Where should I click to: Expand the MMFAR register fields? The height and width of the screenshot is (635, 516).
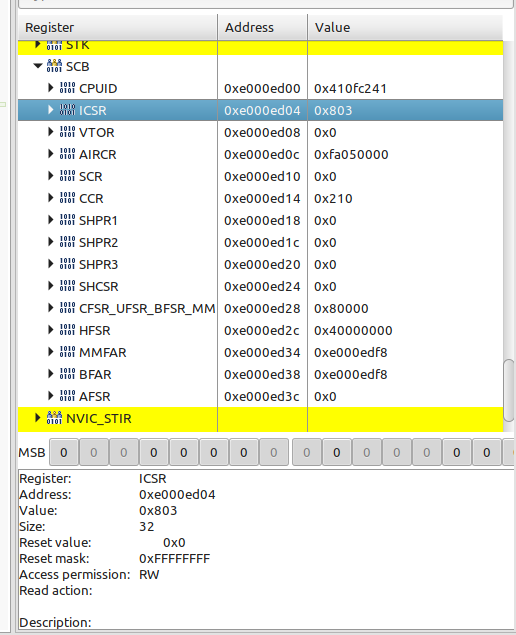[x=51, y=352]
